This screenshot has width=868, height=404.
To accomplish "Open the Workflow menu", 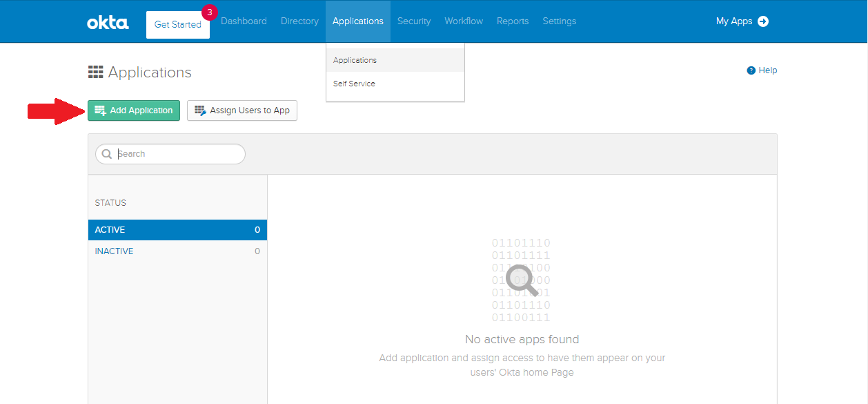I will coord(464,21).
